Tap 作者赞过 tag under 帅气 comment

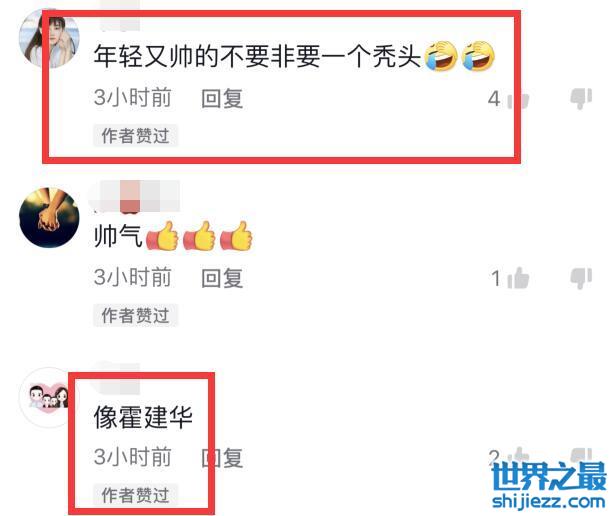pyautogui.click(x=136, y=315)
